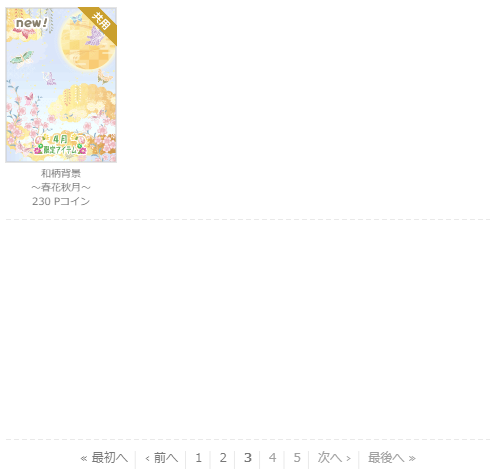495x475 pixels.
Task: Click the new! badge on the item
Action: [x=32, y=23]
